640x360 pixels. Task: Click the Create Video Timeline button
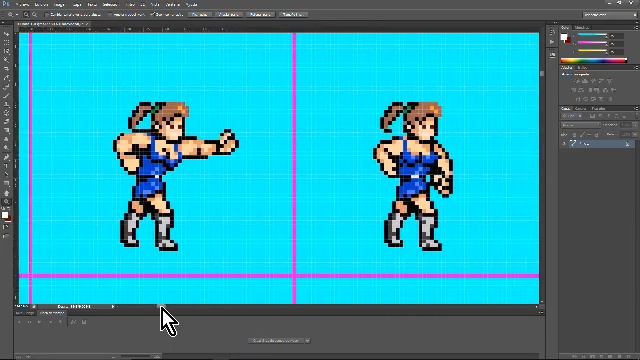tap(276, 341)
